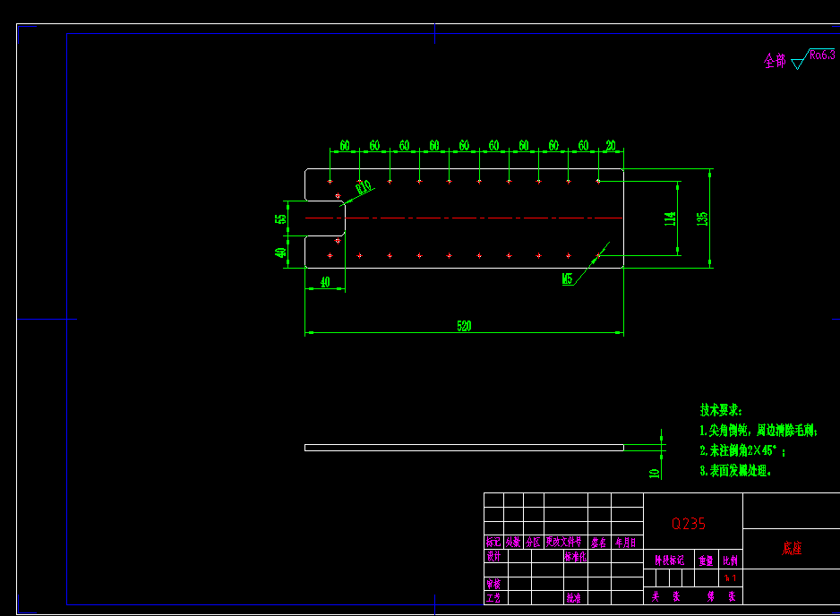Click the 审核 row label
Viewport: 840px width, 616px height.
493,584
